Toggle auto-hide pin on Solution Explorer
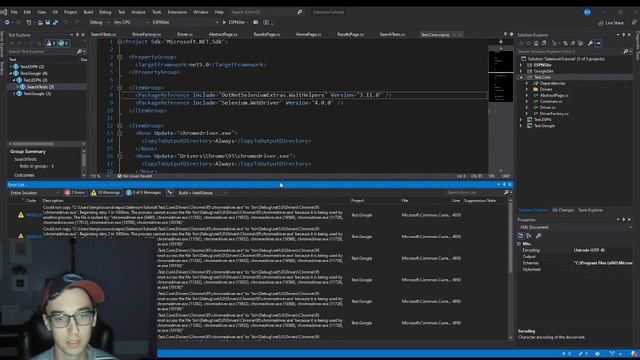The height and width of the screenshot is (360, 640). (624, 35)
